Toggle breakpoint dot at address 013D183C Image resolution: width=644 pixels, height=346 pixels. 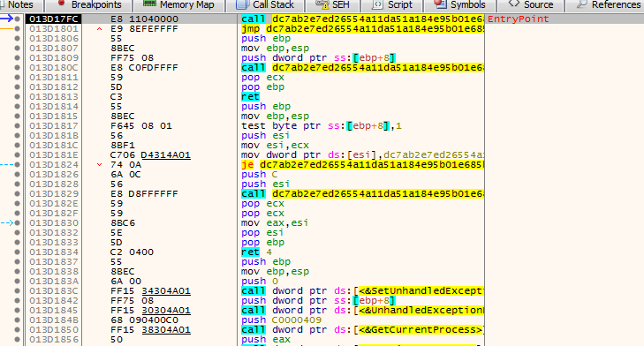pyautogui.click(x=17, y=291)
